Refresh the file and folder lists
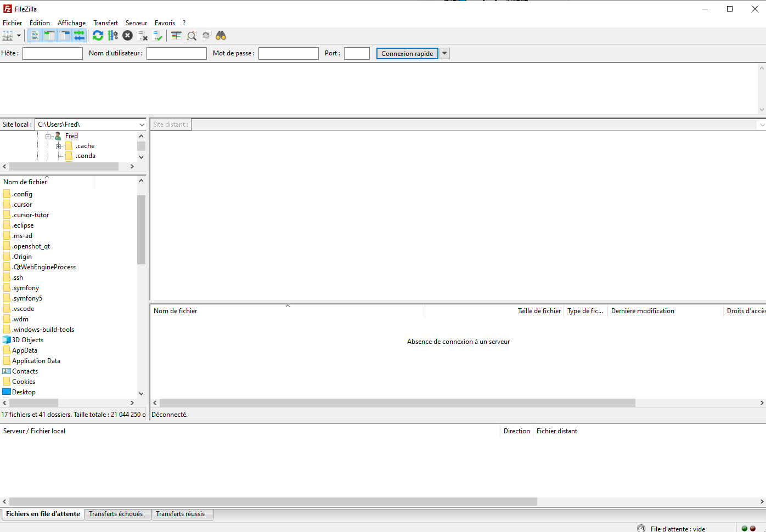766x532 pixels. (98, 36)
